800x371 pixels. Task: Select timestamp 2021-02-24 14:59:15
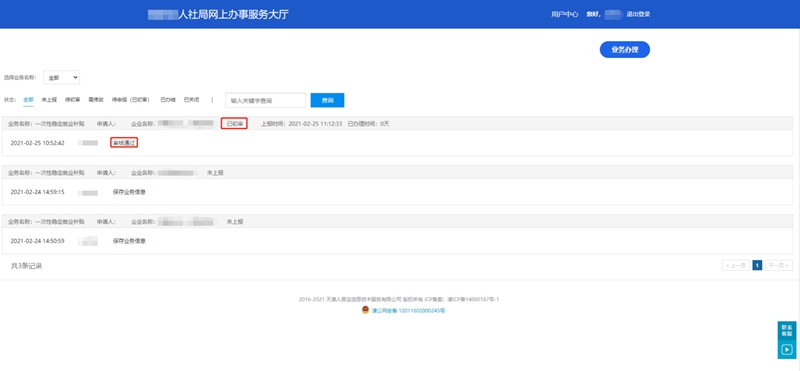point(37,192)
